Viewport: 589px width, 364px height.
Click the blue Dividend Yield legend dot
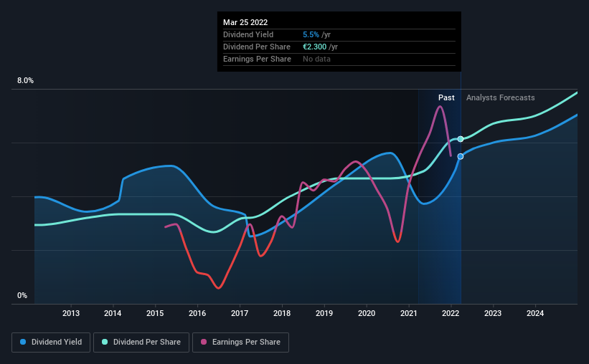[x=23, y=342]
